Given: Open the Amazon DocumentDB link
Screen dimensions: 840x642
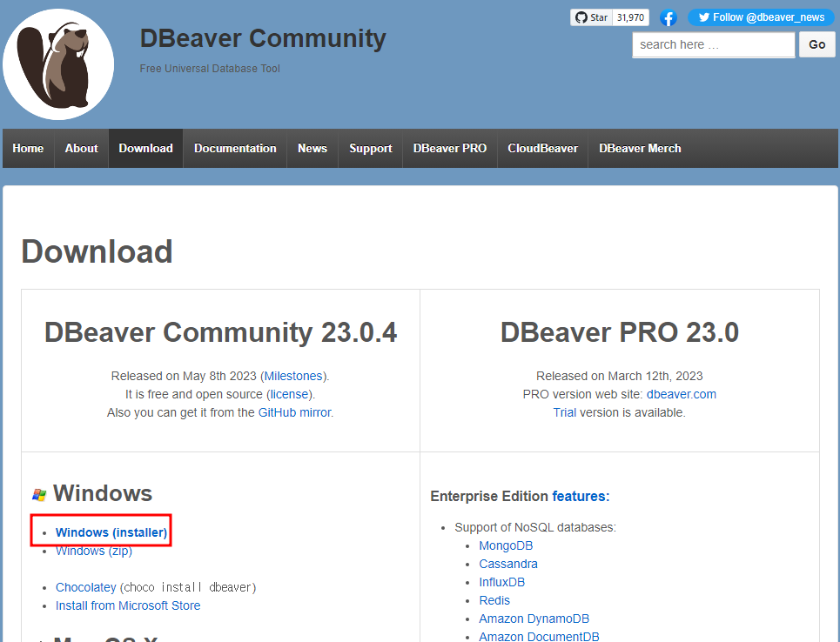Looking at the screenshot, I should (x=539, y=636).
